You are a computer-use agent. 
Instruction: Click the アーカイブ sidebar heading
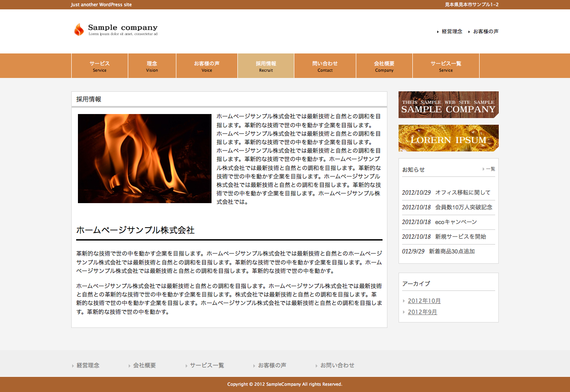(x=416, y=283)
